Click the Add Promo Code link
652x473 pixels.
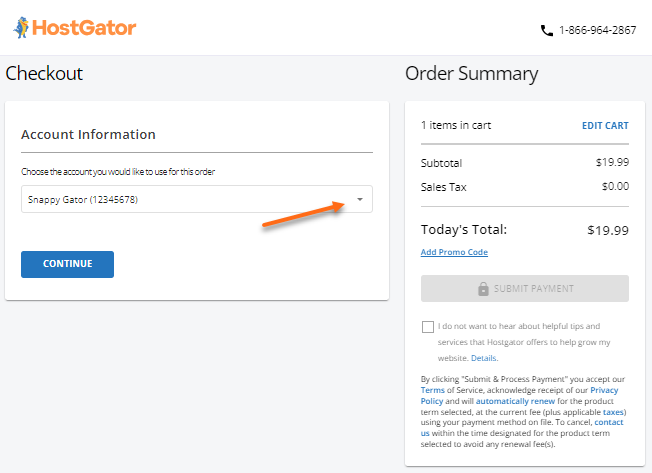(454, 252)
